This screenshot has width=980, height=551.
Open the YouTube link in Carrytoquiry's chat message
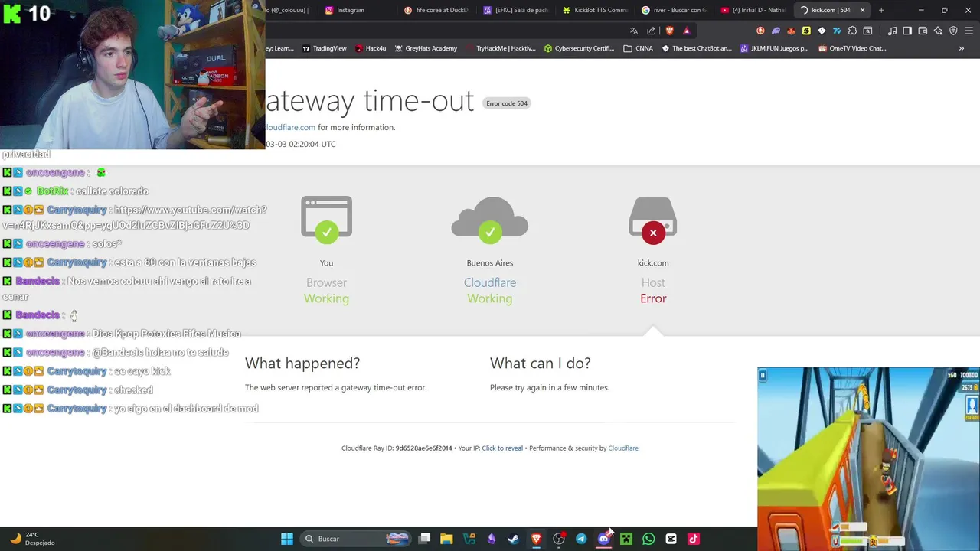135,217
